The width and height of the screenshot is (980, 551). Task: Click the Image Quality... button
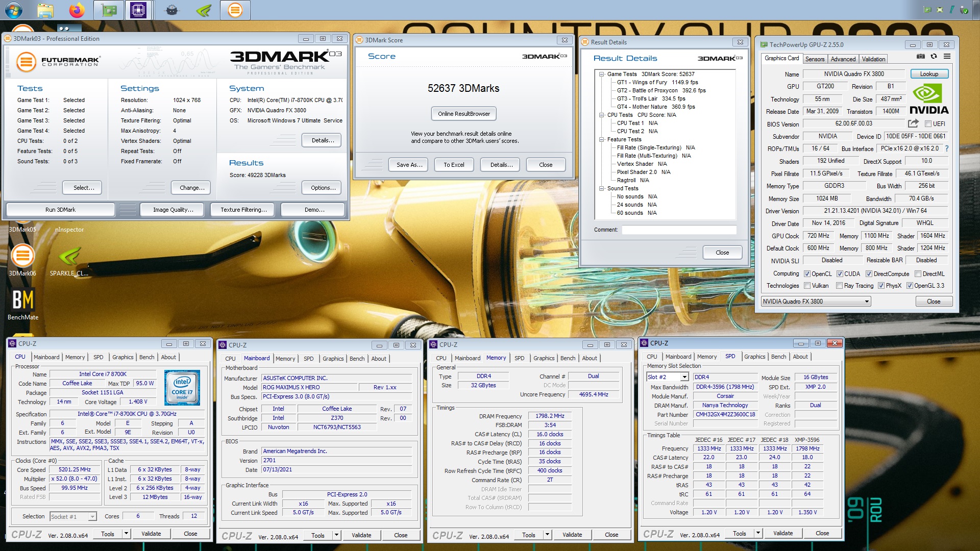tap(173, 210)
